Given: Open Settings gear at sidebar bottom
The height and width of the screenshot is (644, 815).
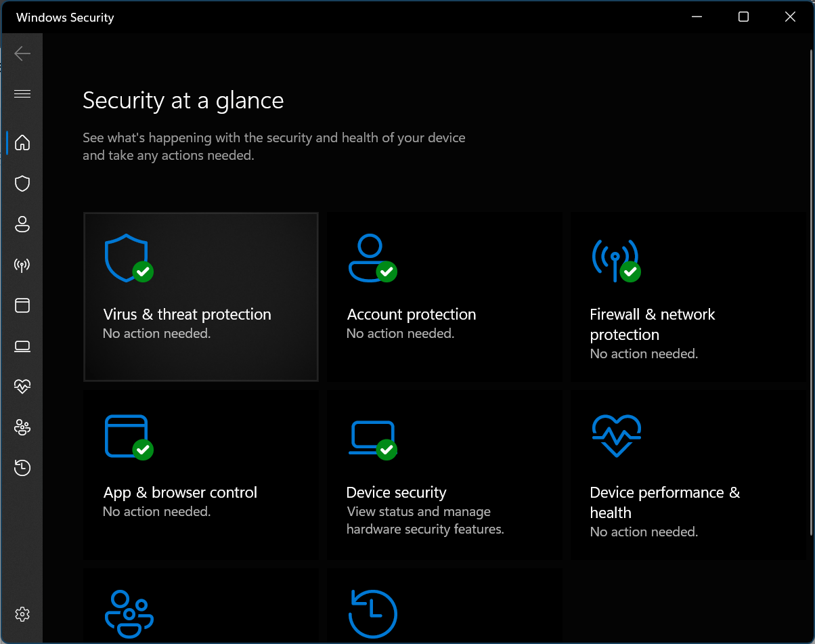Looking at the screenshot, I should tap(22, 614).
